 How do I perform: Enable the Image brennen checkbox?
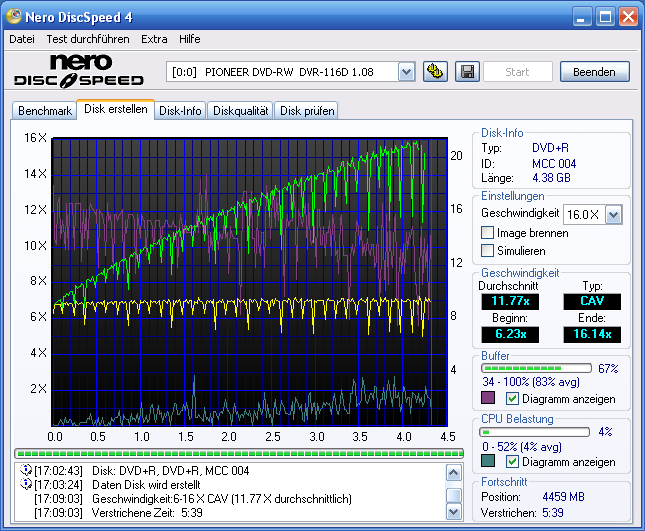488,233
